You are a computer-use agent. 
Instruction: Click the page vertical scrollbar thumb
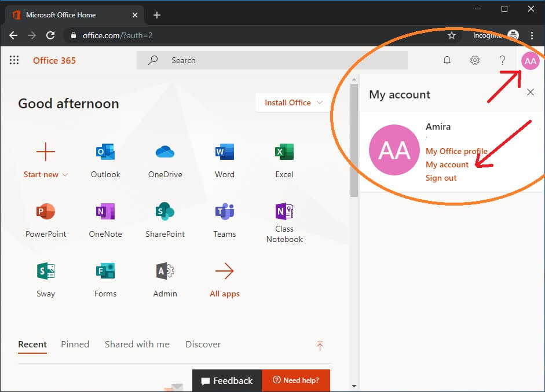click(354, 140)
